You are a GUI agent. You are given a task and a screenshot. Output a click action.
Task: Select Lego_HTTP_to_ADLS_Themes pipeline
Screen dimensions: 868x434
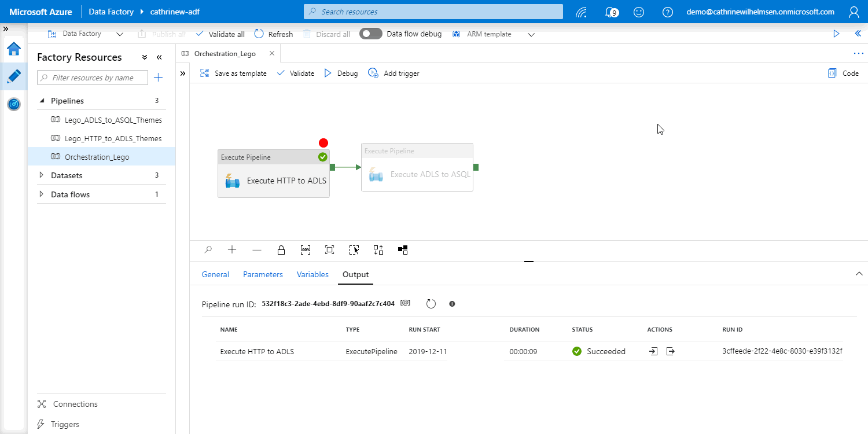(113, 138)
